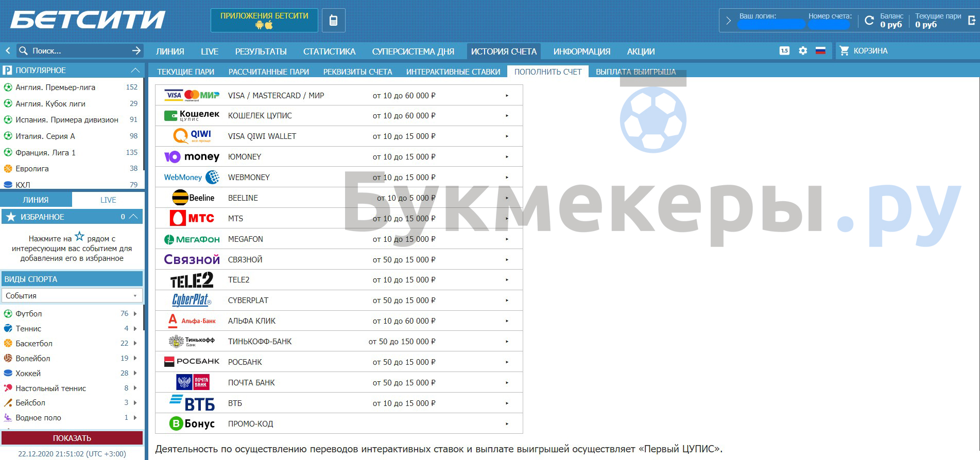980x460 pixels.
Task: Expand Баскетбол sports list
Action: tap(135, 343)
